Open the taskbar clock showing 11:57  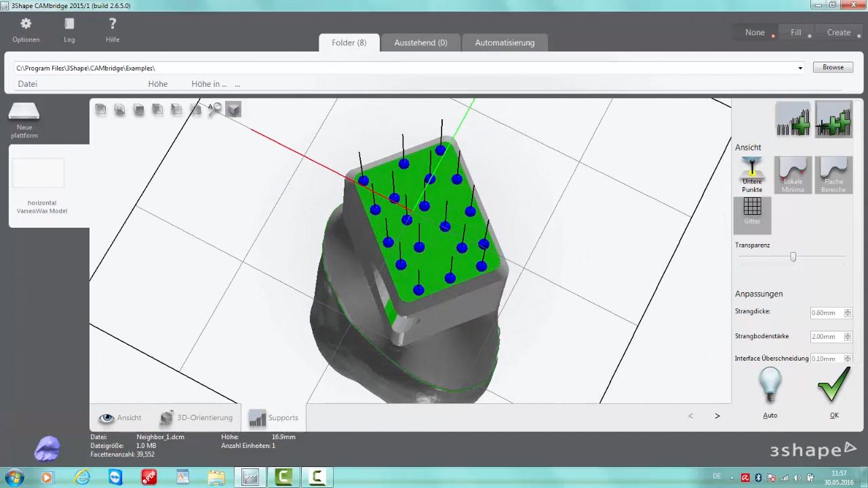click(x=839, y=477)
